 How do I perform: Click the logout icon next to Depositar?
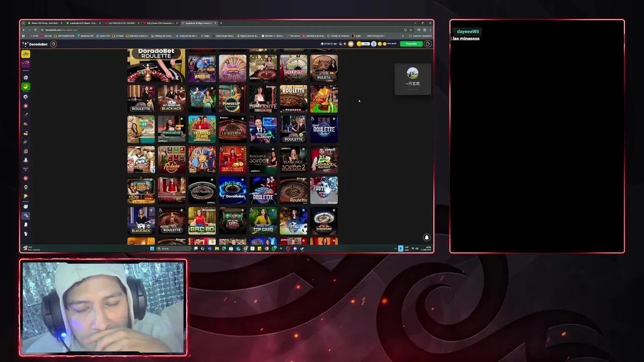(428, 44)
